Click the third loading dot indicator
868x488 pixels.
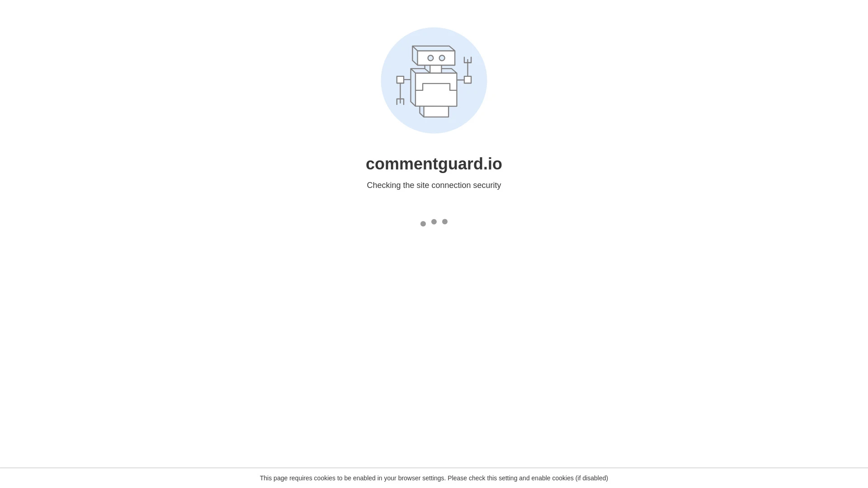[445, 221]
